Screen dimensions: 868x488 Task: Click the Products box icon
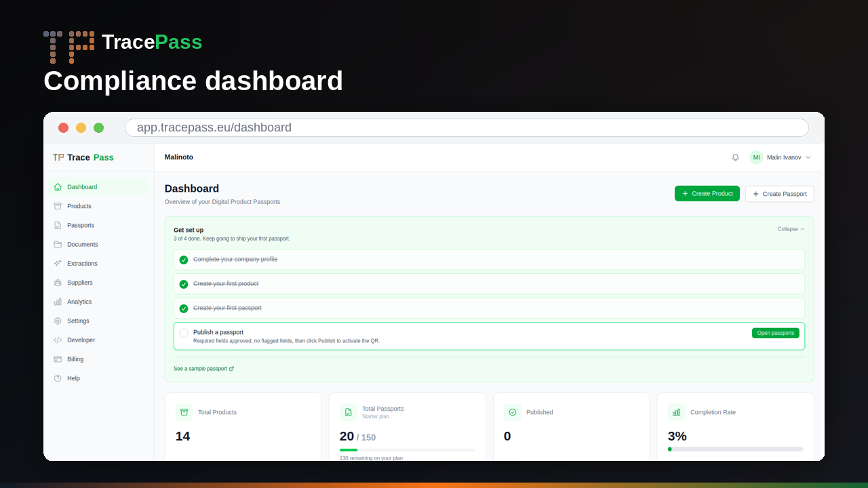[58, 206]
